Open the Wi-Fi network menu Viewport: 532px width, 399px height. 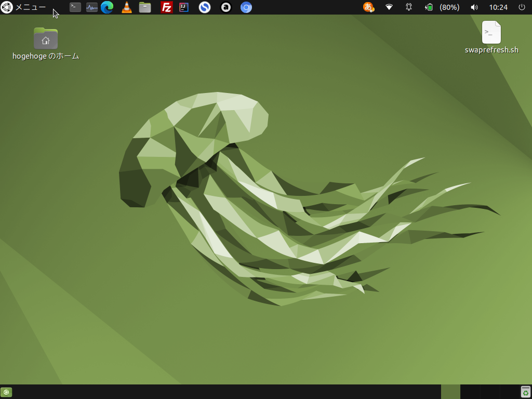pyautogui.click(x=389, y=7)
